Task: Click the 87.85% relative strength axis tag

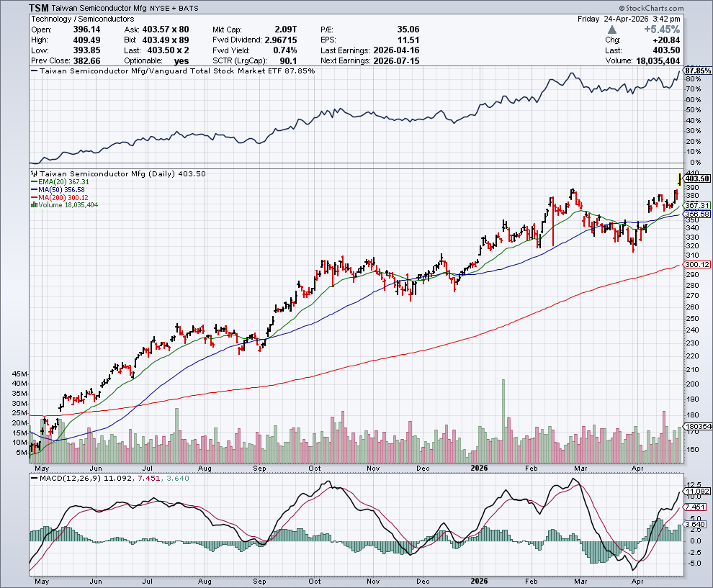Action: tap(697, 71)
